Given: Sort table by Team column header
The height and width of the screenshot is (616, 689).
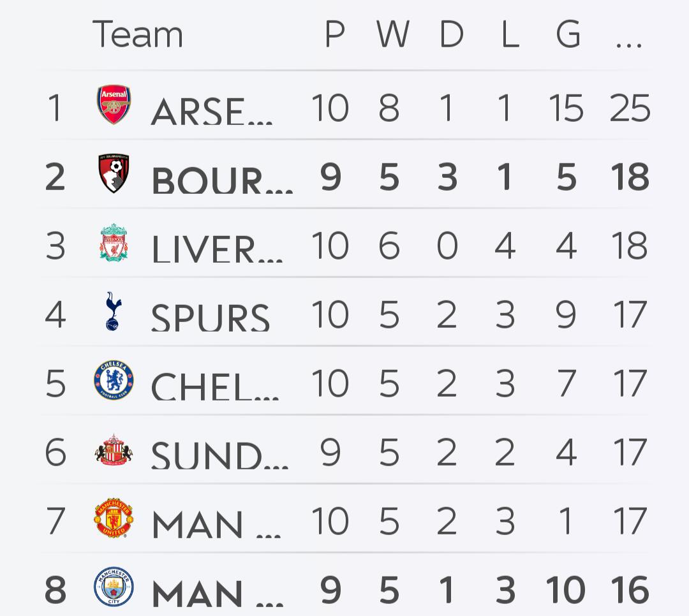Looking at the screenshot, I should tap(137, 34).
